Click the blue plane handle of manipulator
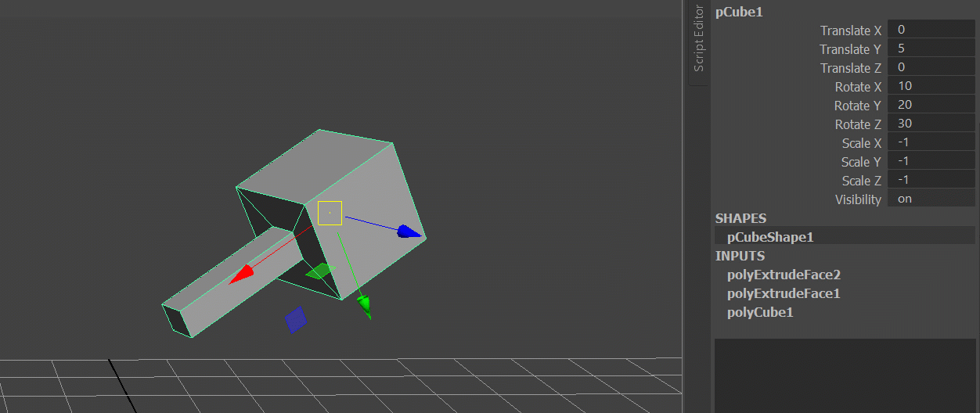980x413 pixels. [x=295, y=320]
